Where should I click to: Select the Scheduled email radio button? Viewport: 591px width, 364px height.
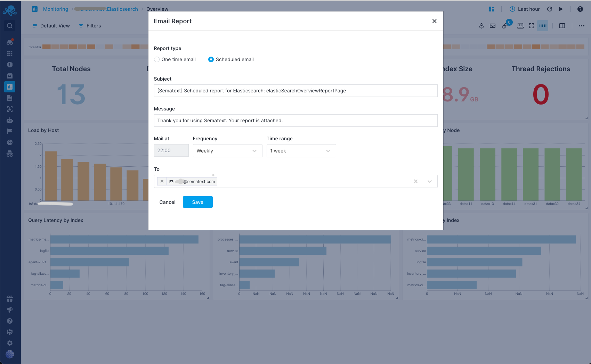tap(211, 59)
